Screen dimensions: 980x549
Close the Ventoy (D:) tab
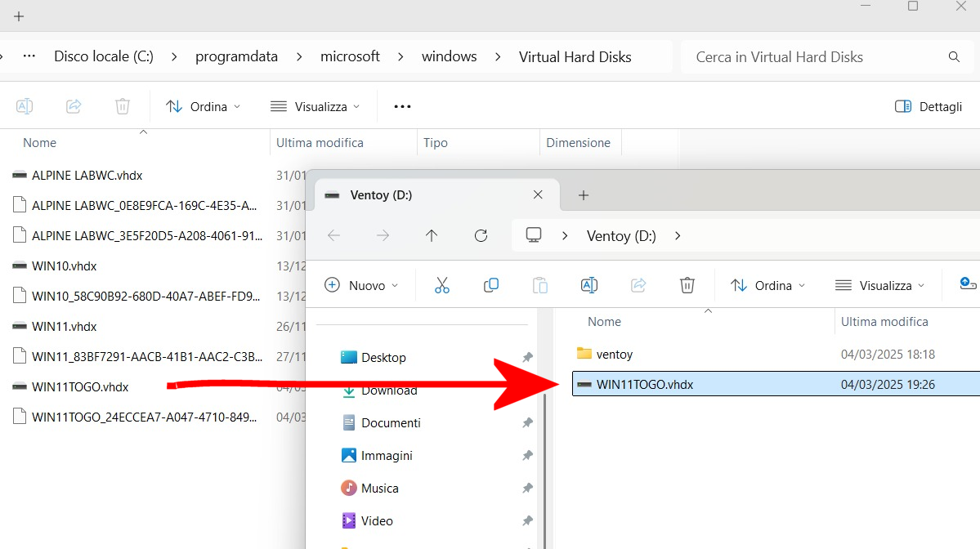[x=538, y=195]
